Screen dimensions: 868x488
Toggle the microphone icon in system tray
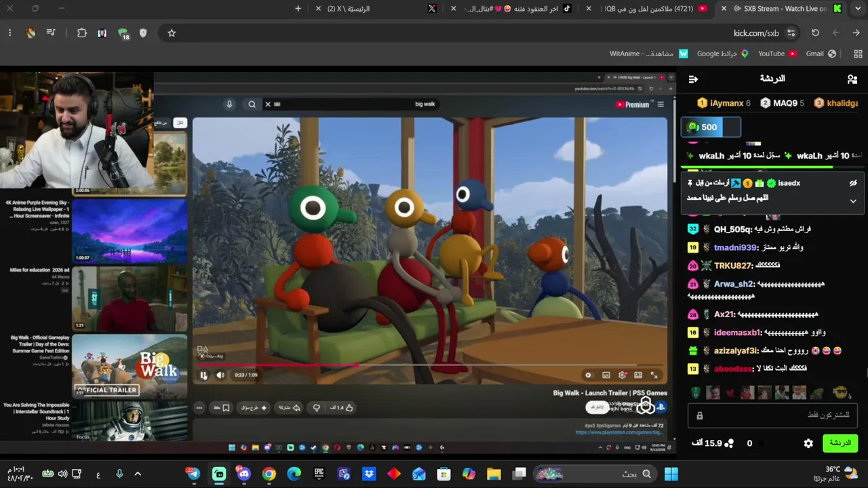(119, 474)
